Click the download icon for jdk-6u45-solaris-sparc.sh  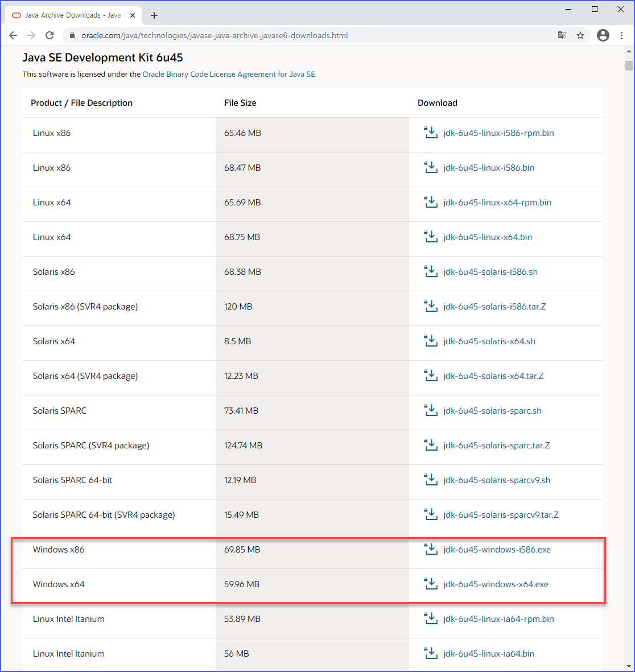click(431, 411)
